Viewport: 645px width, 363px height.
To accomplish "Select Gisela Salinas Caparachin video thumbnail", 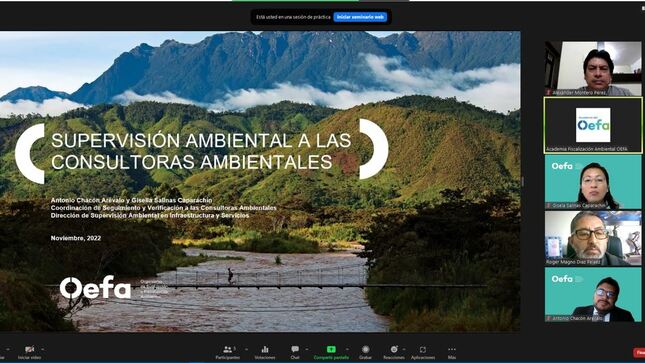I will [x=593, y=182].
